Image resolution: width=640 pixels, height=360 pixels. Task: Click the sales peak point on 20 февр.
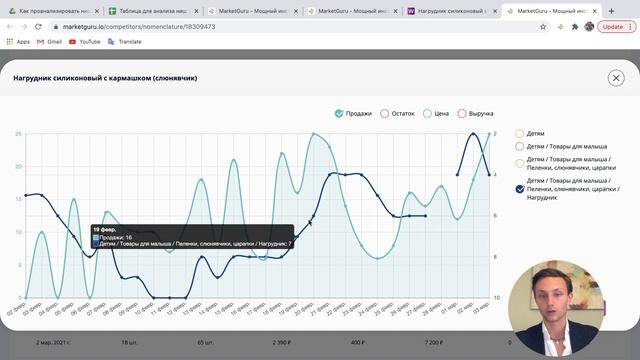pyautogui.click(x=313, y=133)
